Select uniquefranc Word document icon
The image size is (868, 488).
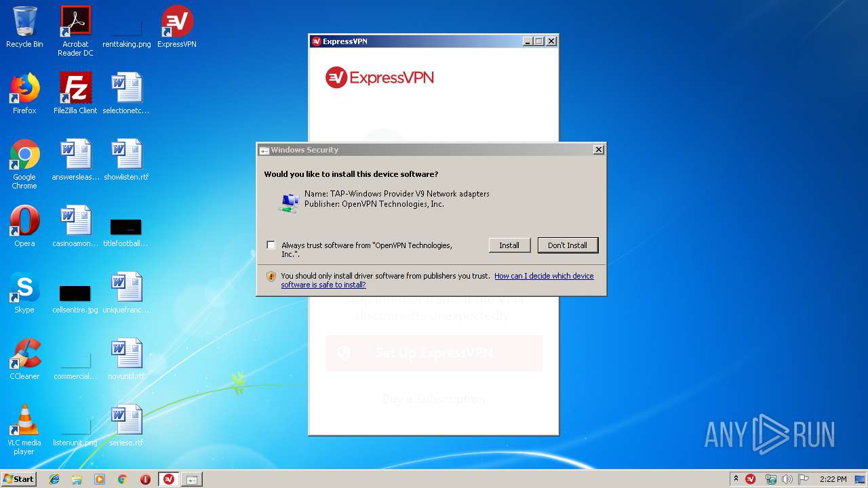126,293
